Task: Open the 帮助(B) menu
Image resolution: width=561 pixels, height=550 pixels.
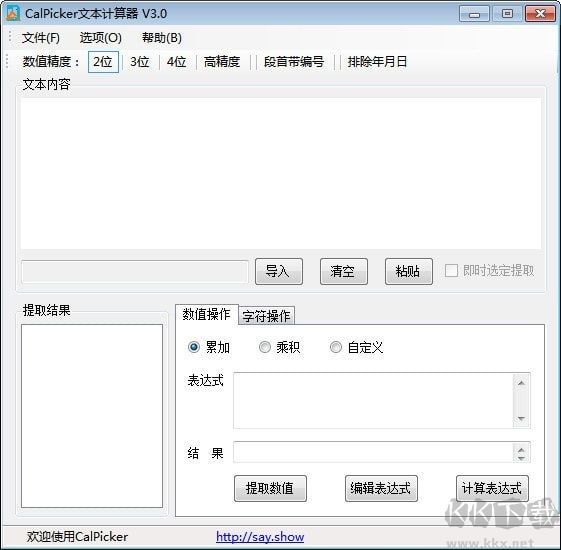Action: click(x=162, y=38)
